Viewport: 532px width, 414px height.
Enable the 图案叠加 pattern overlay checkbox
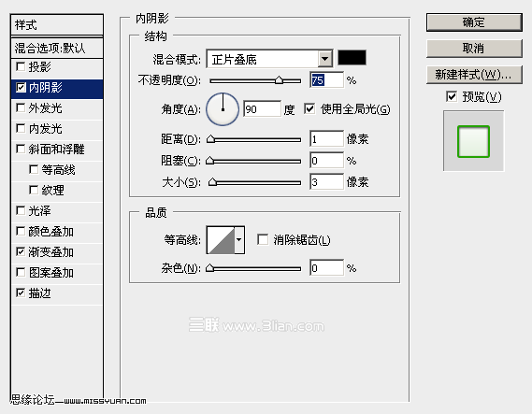pyautogui.click(x=21, y=272)
